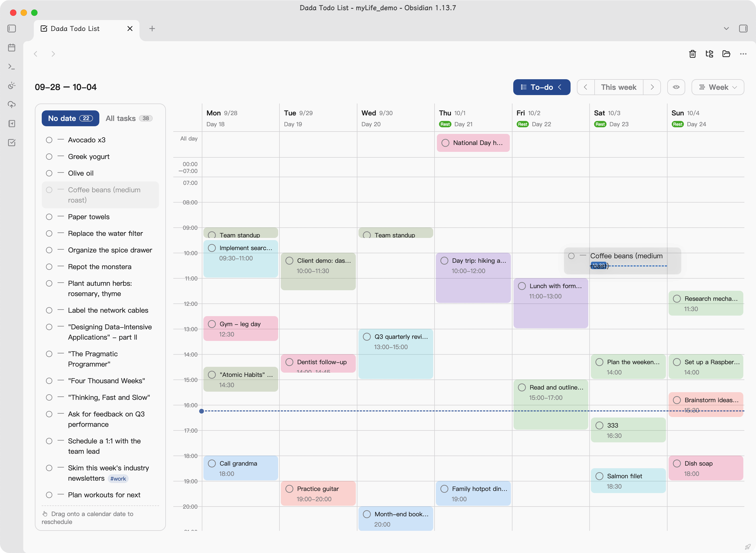Click the sun-moon theme ribbon icon
The image size is (756, 553).
12,86
